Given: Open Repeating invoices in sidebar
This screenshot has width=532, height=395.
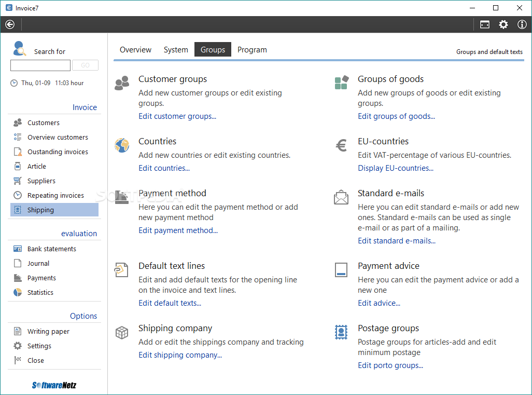Looking at the screenshot, I should point(54,195).
